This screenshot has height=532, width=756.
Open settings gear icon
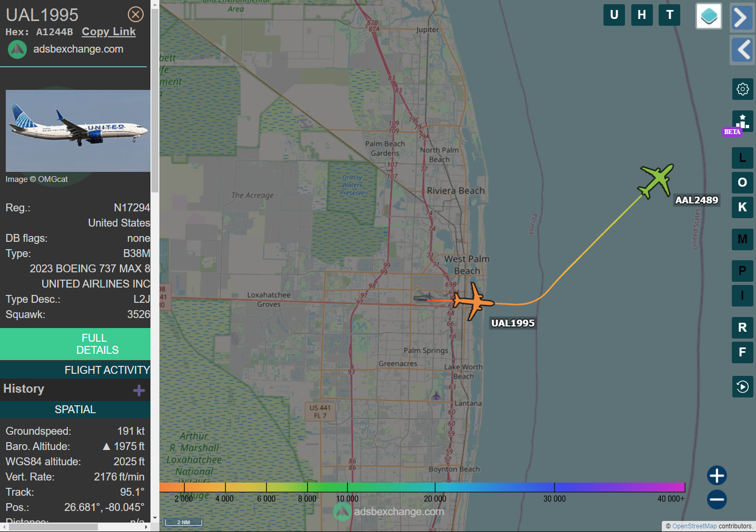tap(742, 89)
